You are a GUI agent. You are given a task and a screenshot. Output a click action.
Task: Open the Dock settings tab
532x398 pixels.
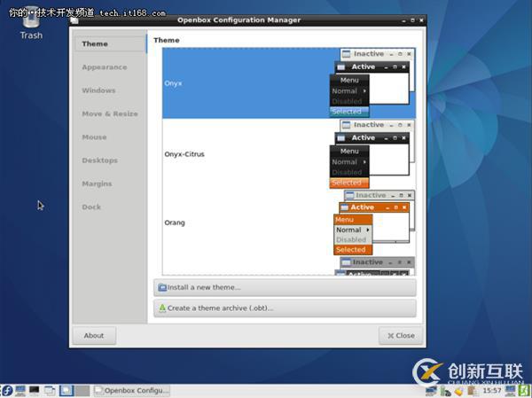[91, 207]
